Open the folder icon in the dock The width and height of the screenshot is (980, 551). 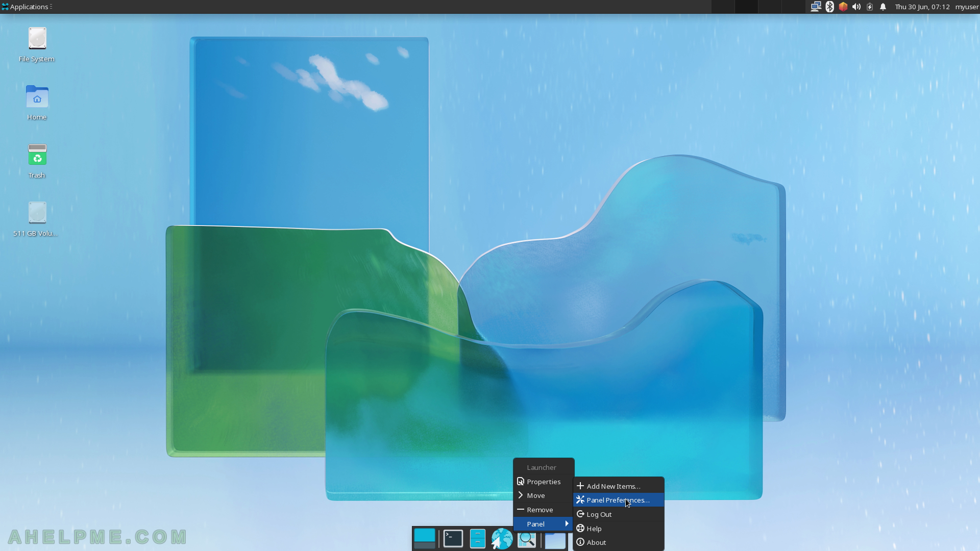pos(555,540)
